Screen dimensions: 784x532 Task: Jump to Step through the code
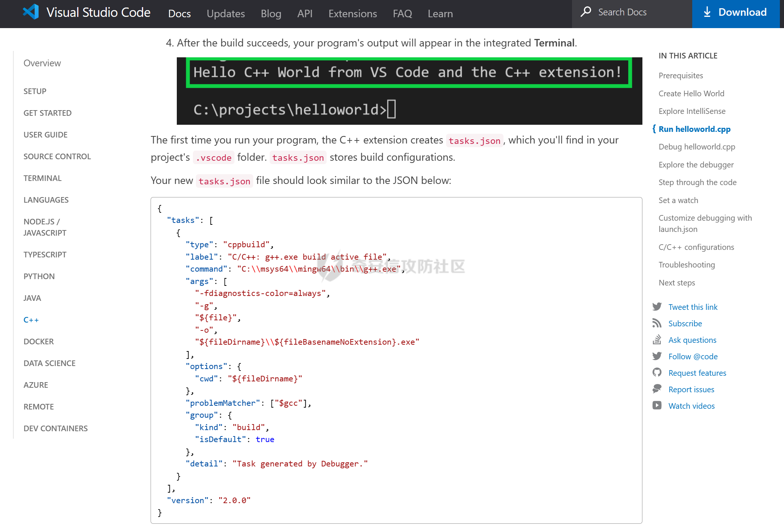697,182
